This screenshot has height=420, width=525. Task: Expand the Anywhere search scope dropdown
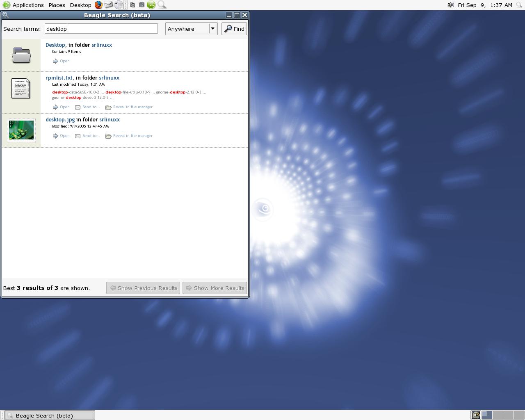pos(191,29)
